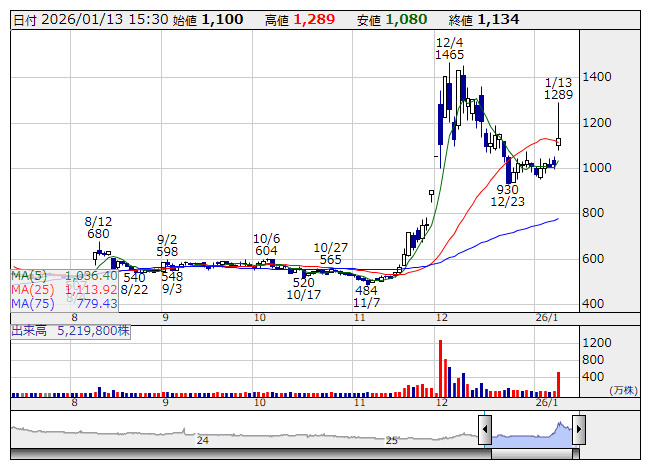Click the 1/13 high label 1289

558,95
